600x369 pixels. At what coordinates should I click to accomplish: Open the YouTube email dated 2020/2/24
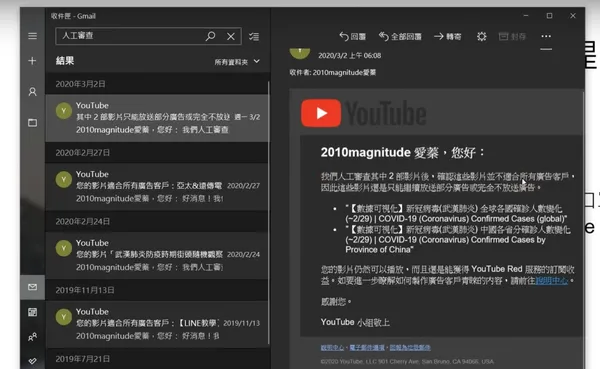(x=157, y=255)
